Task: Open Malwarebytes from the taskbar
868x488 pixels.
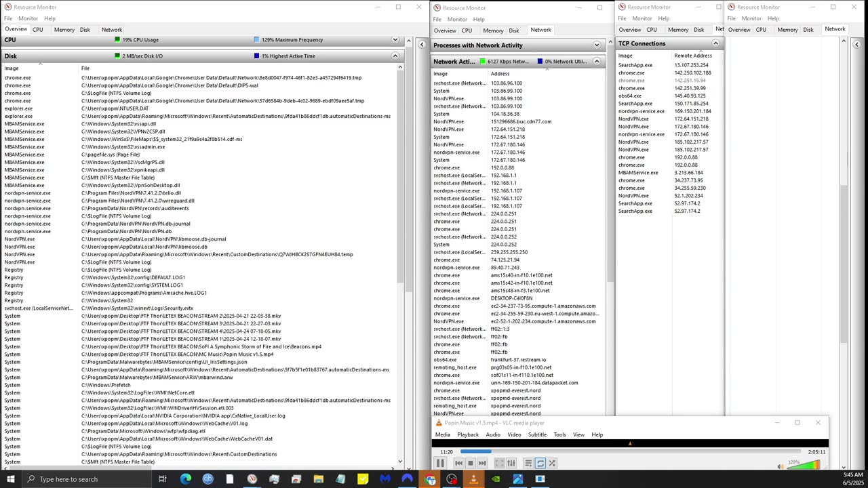Action: click(x=385, y=479)
